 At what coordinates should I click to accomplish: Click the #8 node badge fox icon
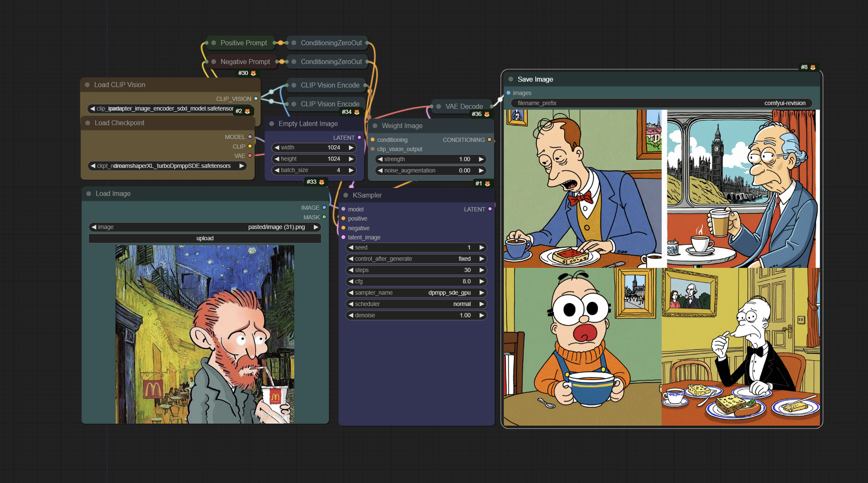[x=813, y=67]
